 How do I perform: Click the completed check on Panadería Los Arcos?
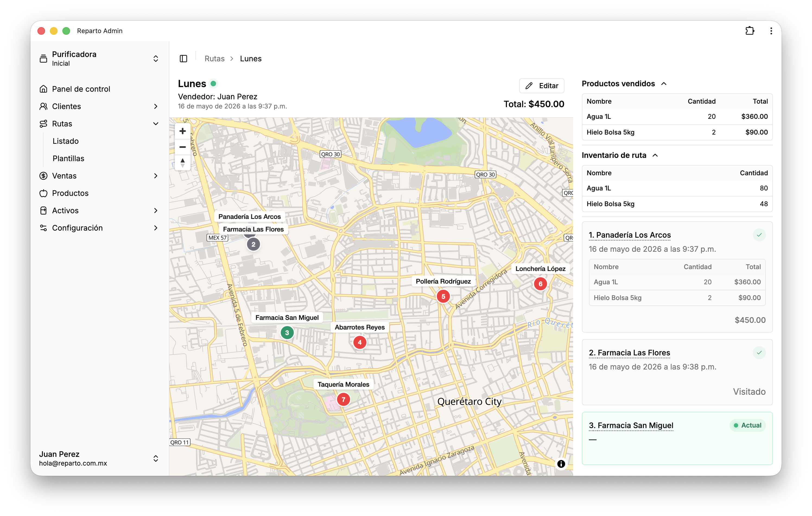(x=759, y=235)
